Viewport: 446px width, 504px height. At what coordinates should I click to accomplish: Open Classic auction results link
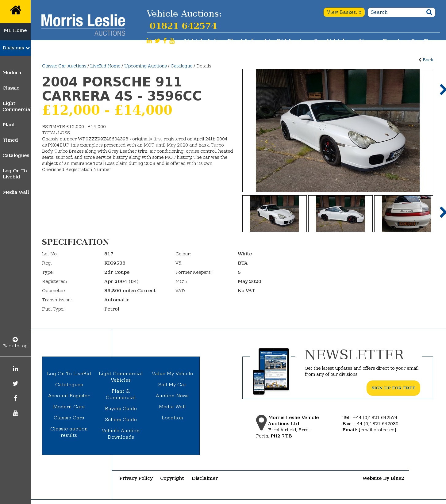coord(69,432)
